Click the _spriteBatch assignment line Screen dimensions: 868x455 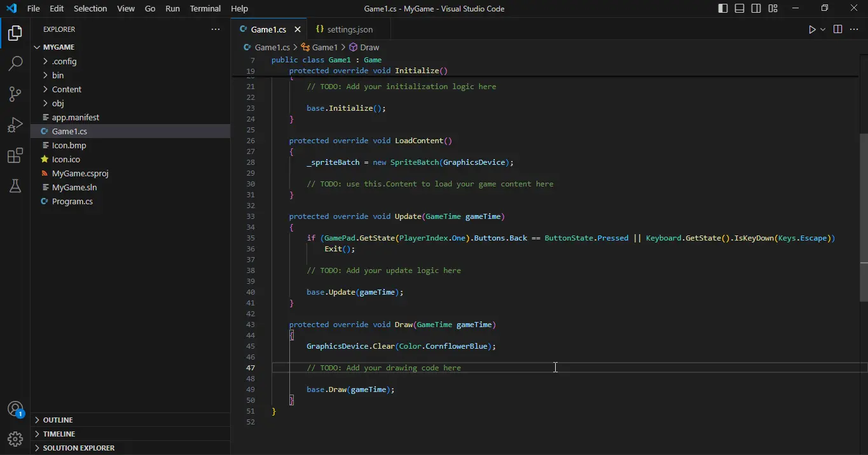410,162
